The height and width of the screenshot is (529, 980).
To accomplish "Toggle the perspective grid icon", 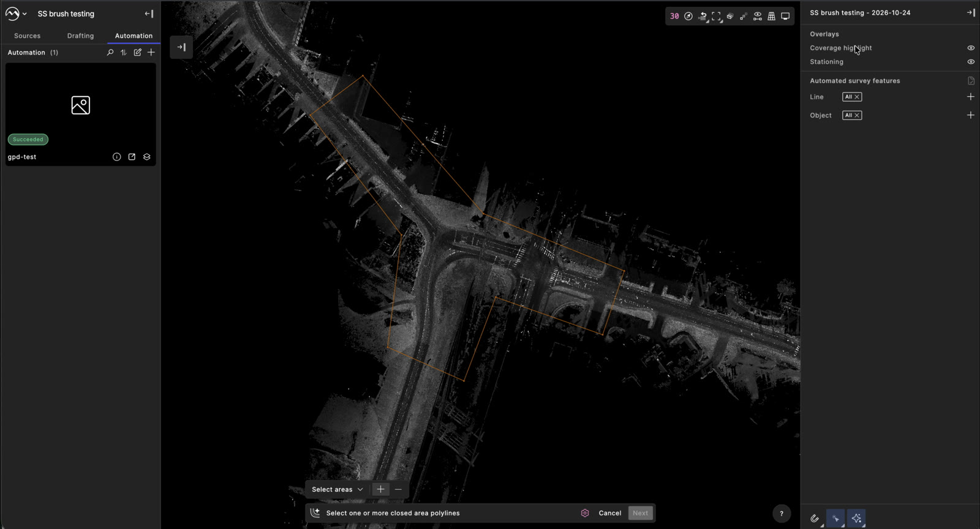I will coord(772,17).
